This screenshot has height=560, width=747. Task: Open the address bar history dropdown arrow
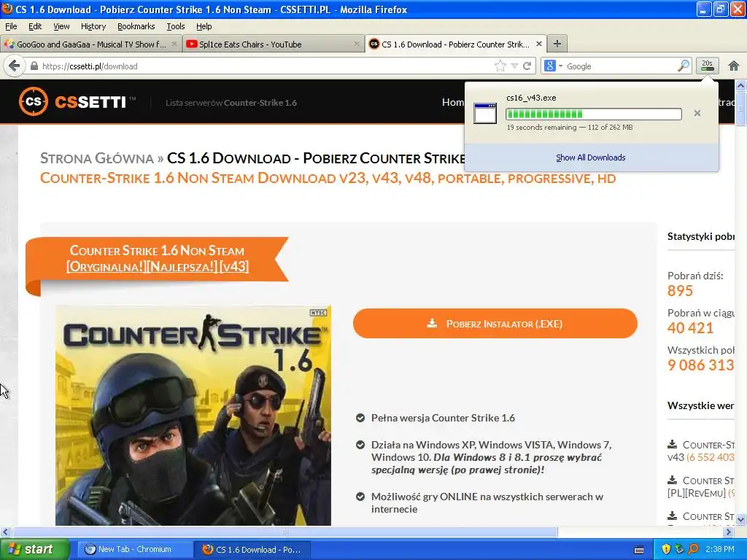(514, 66)
